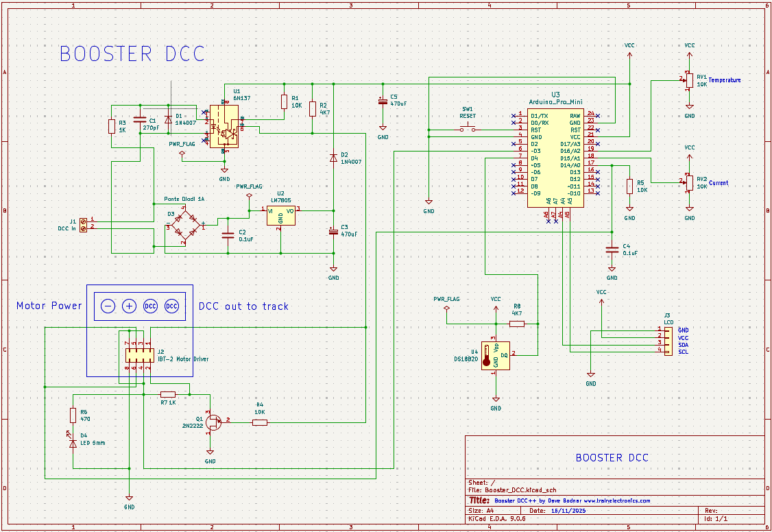The image size is (772, 532).
Task: Select the IBT-2 Motor Driver connector J2
Action: tap(138, 354)
